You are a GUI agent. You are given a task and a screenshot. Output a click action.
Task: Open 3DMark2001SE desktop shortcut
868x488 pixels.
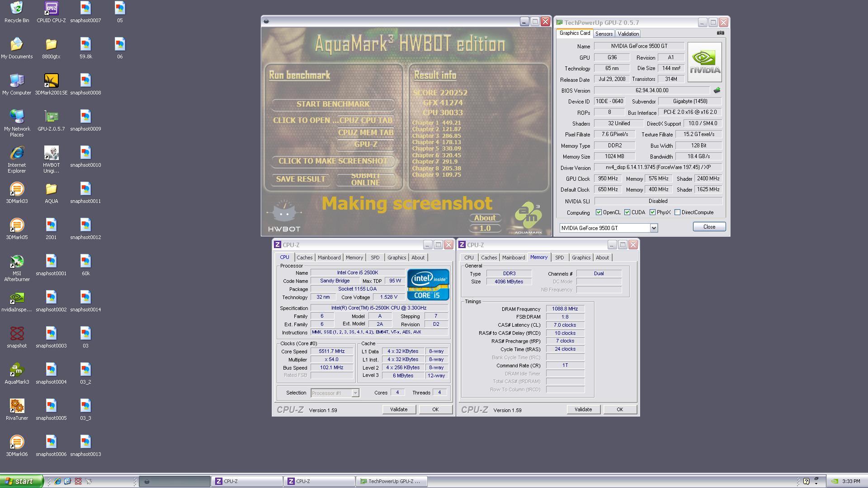pos(51,84)
